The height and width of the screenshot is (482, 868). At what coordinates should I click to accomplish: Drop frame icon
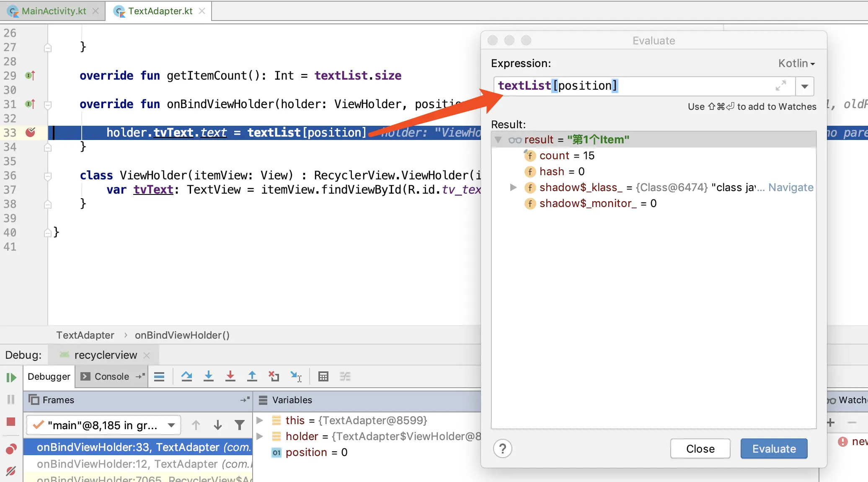click(x=274, y=376)
